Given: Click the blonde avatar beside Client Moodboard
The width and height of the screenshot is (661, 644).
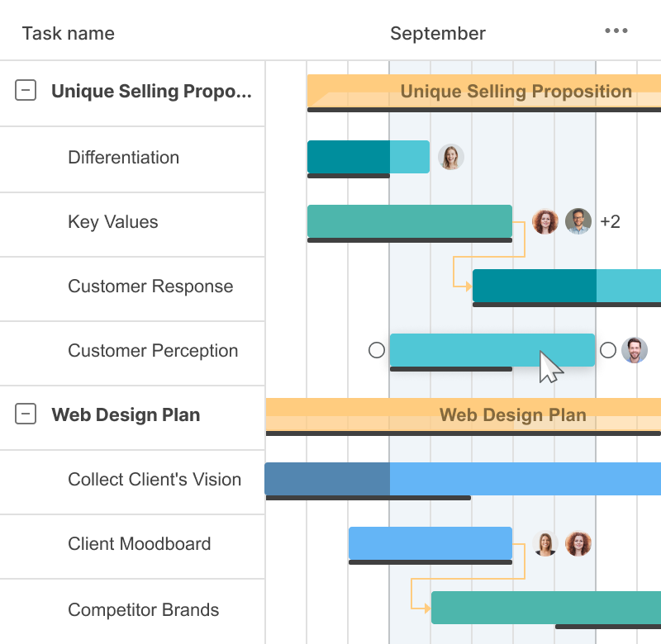Looking at the screenshot, I should click(x=545, y=543).
